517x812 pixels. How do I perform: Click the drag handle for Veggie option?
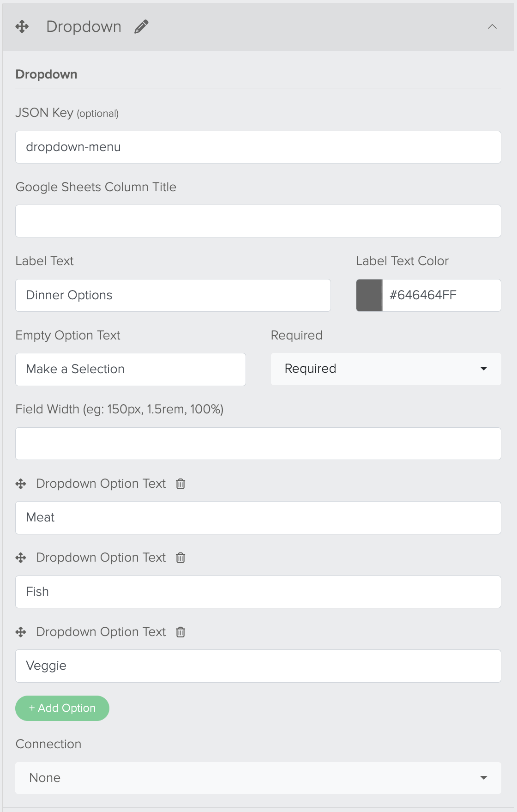pyautogui.click(x=21, y=632)
